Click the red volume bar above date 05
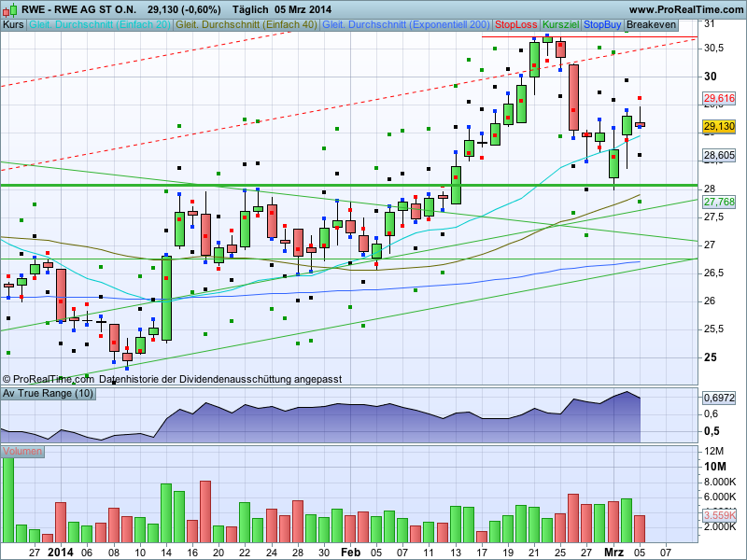747x560 pixels. coord(640,528)
